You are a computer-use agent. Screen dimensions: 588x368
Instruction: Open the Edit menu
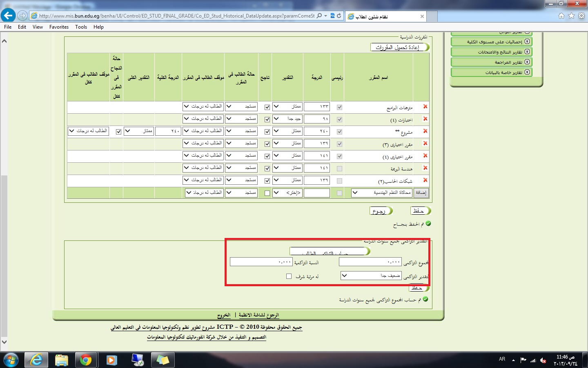pos(22,27)
